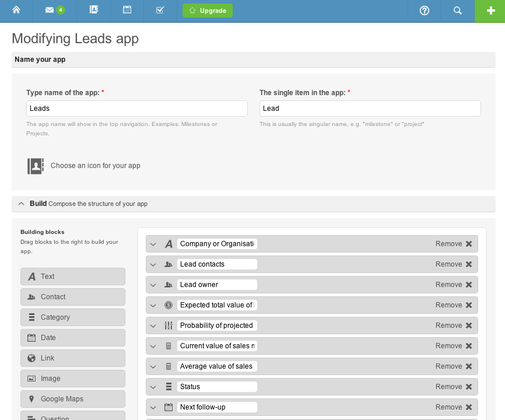Screen dimensions: 505x420
Task: Select the Date building block
Action: pyautogui.click(x=73, y=338)
